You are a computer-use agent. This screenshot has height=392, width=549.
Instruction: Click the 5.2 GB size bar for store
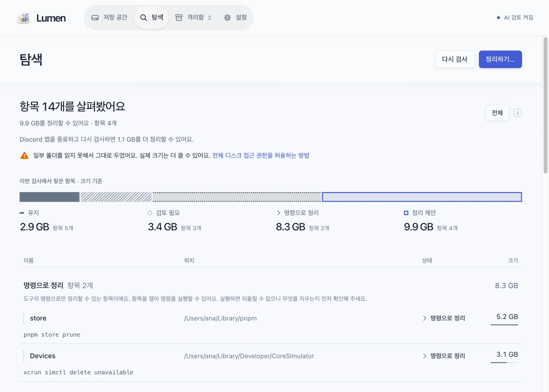tap(504, 324)
